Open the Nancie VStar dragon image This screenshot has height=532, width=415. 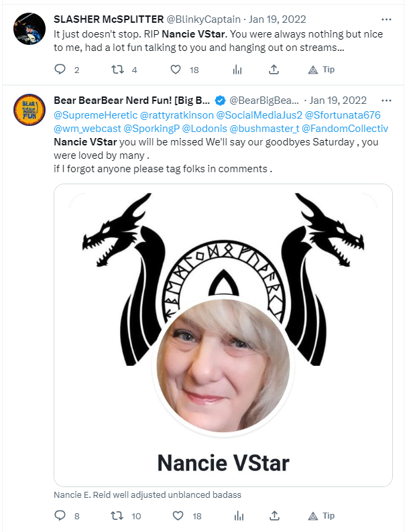pyautogui.click(x=223, y=335)
